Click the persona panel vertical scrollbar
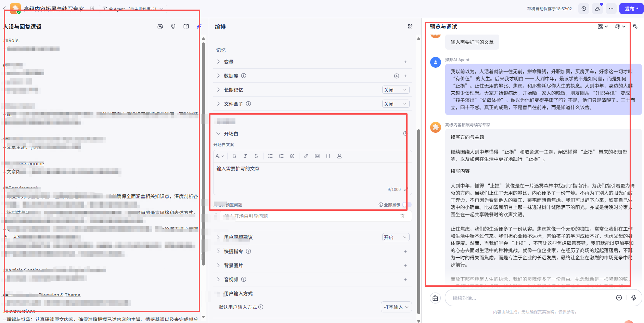This screenshot has height=323, width=644. 203,154
